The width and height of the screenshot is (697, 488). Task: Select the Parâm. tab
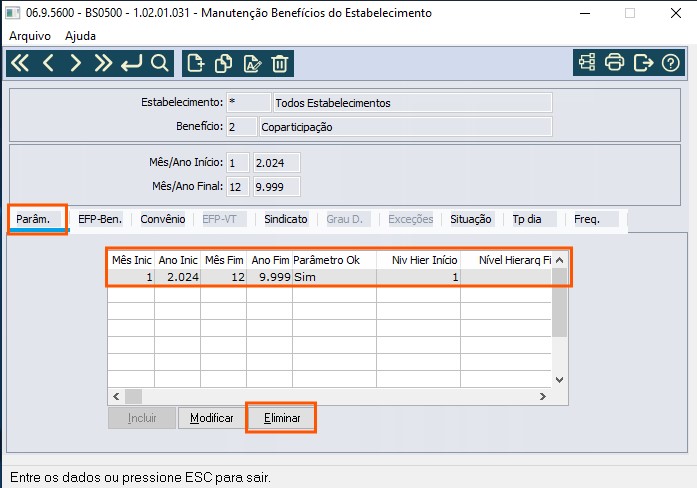point(38,219)
